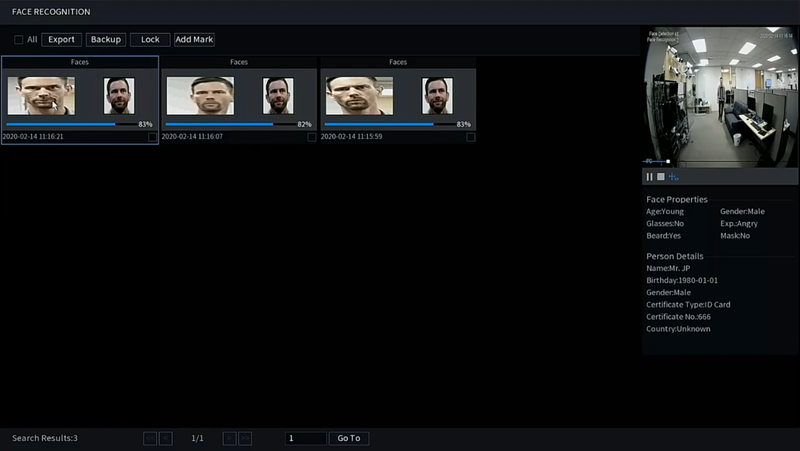Stop the preview video playback

(x=661, y=177)
